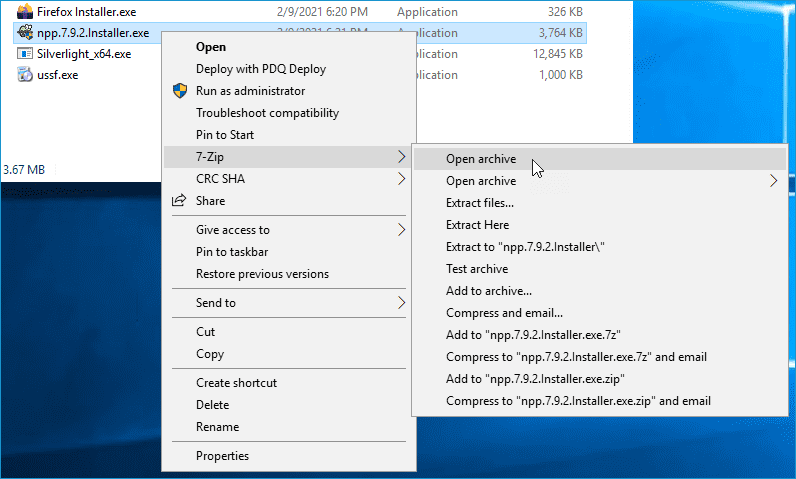Select Silverlight_x64.exe file name
796x479 pixels.
(84, 54)
